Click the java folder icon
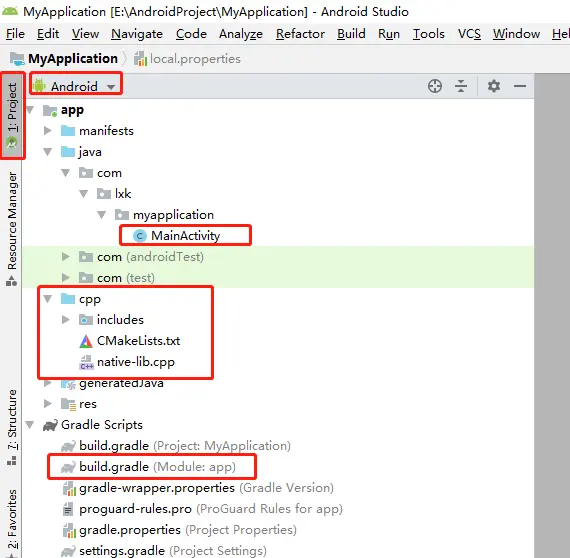 68,152
